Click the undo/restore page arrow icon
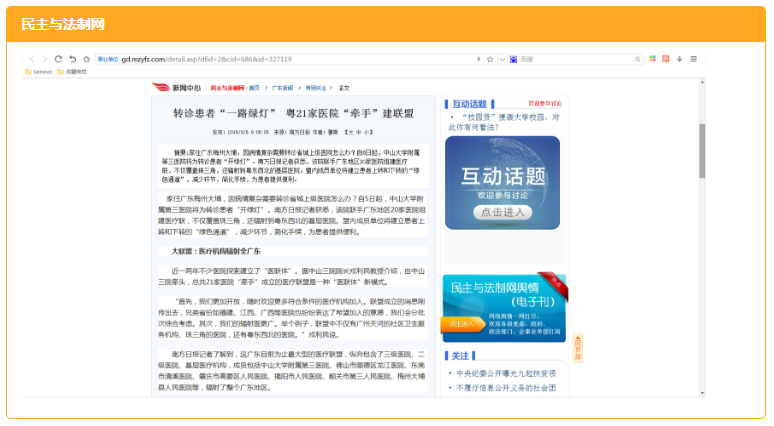 tap(73, 59)
